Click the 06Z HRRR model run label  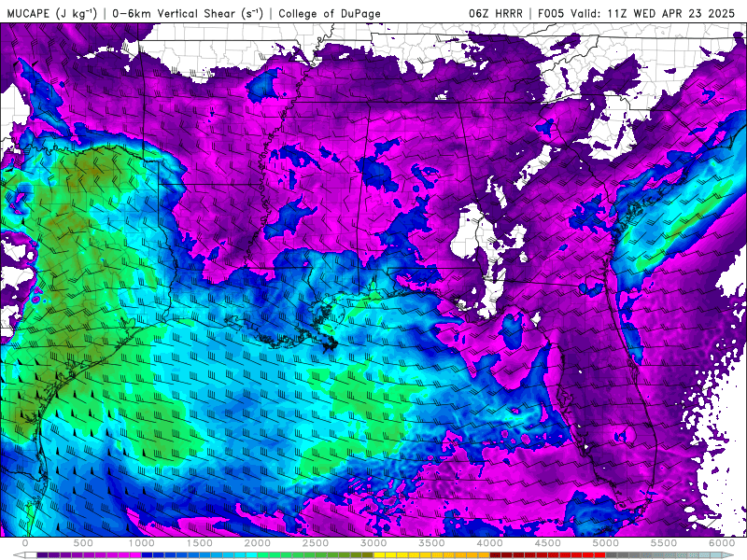[496, 13]
